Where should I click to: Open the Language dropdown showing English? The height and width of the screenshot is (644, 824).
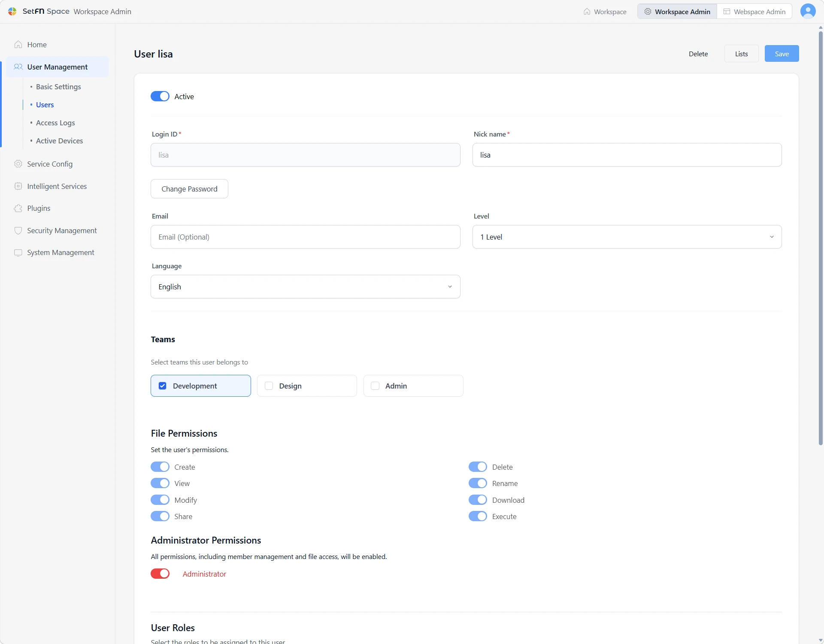[x=306, y=287]
